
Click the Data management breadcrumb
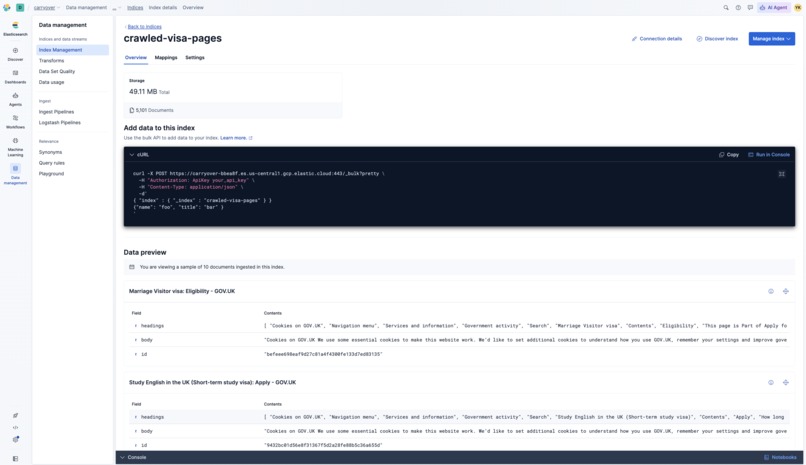pos(86,8)
